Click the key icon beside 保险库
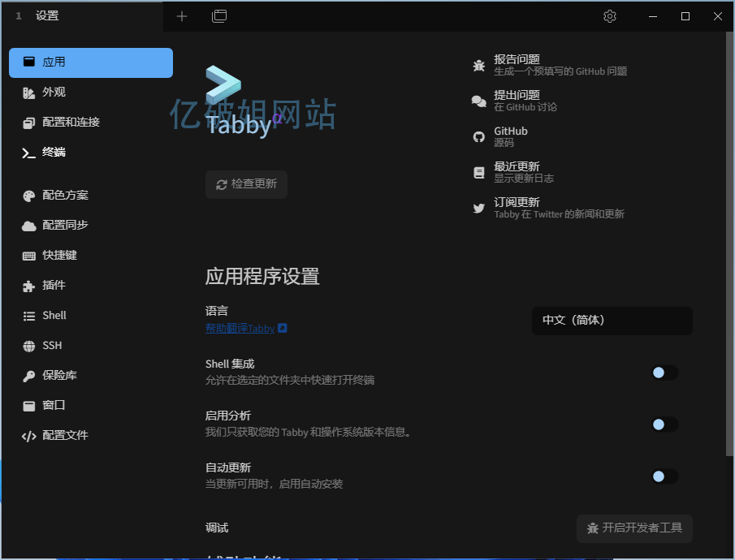The width and height of the screenshot is (735, 560). (29, 376)
